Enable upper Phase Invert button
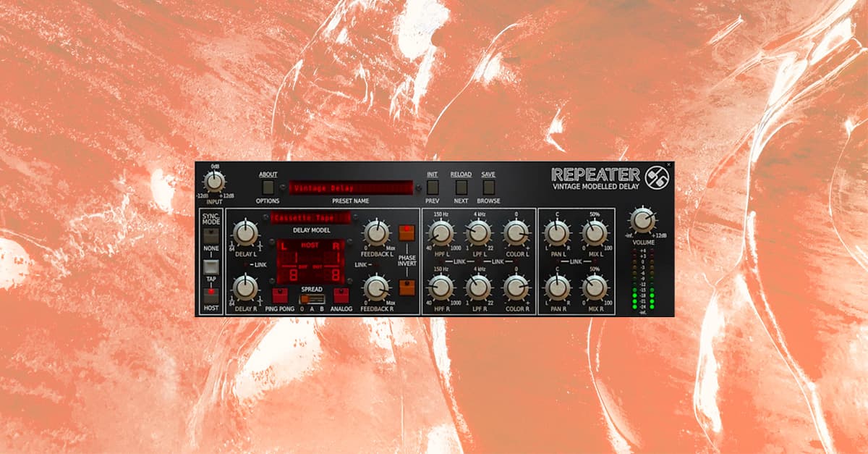This screenshot has width=868, height=454. pos(407,232)
